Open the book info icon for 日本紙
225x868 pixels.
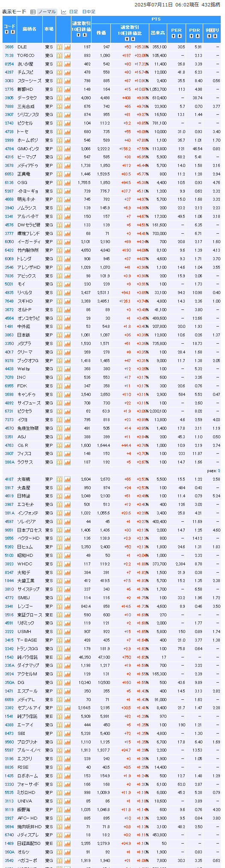pyautogui.click(x=60, y=335)
